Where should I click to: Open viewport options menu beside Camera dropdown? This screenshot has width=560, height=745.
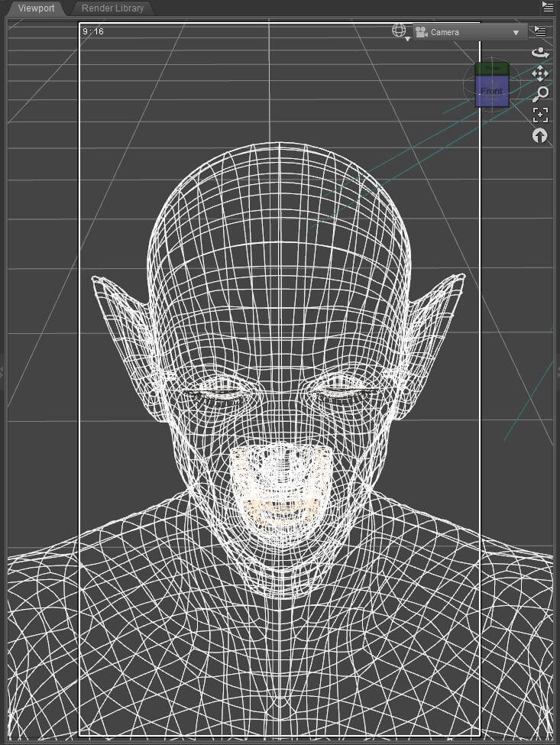(x=540, y=31)
